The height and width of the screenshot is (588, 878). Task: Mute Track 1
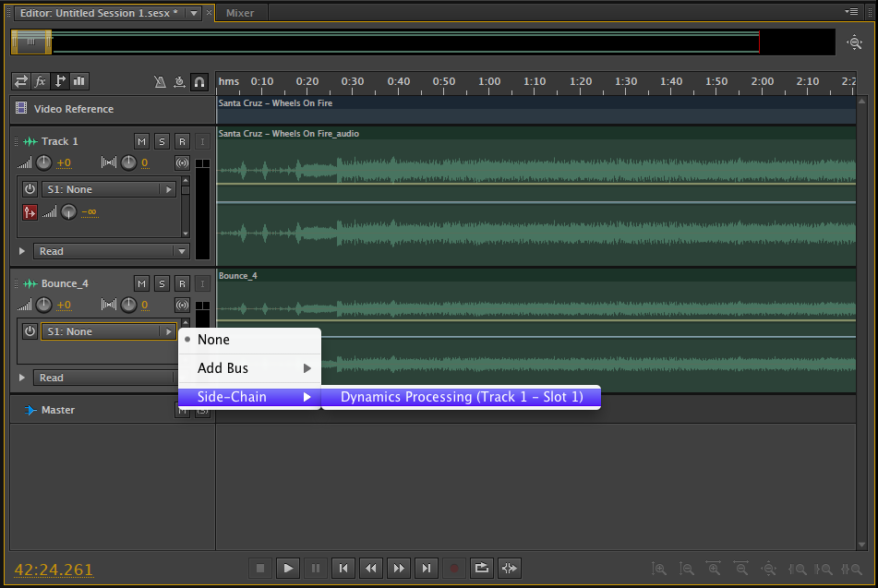pyautogui.click(x=141, y=141)
